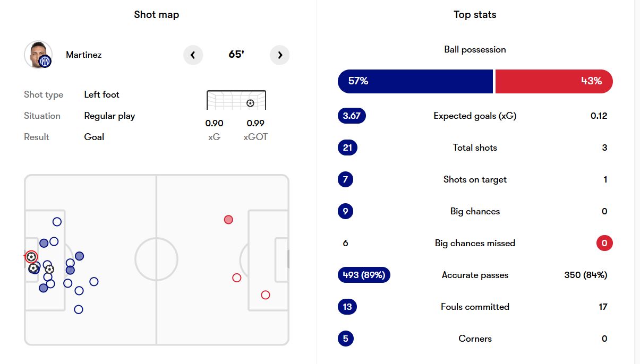The image size is (640, 364).
Task: Click the Shot map heading
Action: click(x=156, y=15)
